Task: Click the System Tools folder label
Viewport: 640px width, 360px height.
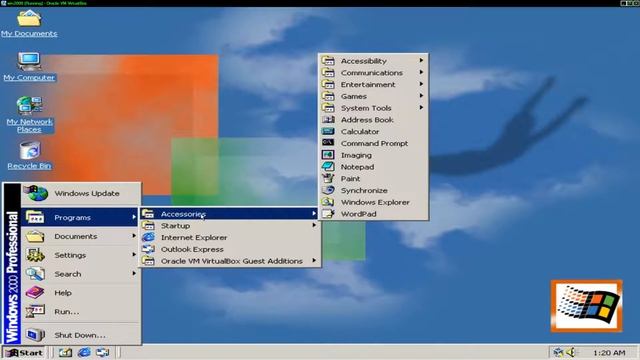Action: pos(366,108)
